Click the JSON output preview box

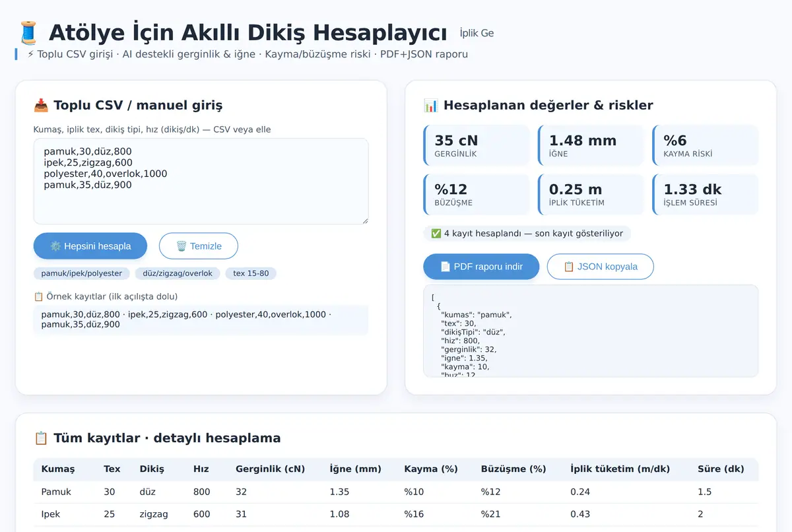591,331
